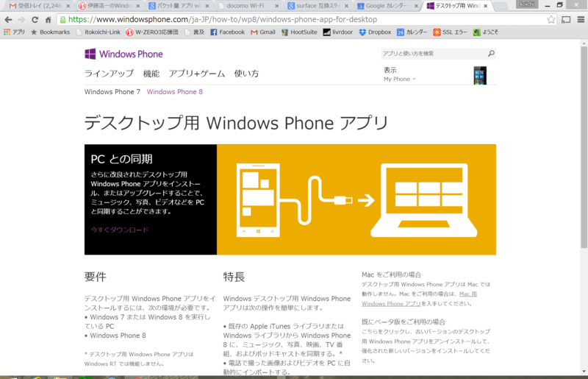The image size is (588, 379).
Task: Open the 使い方 menu
Action: click(x=246, y=74)
